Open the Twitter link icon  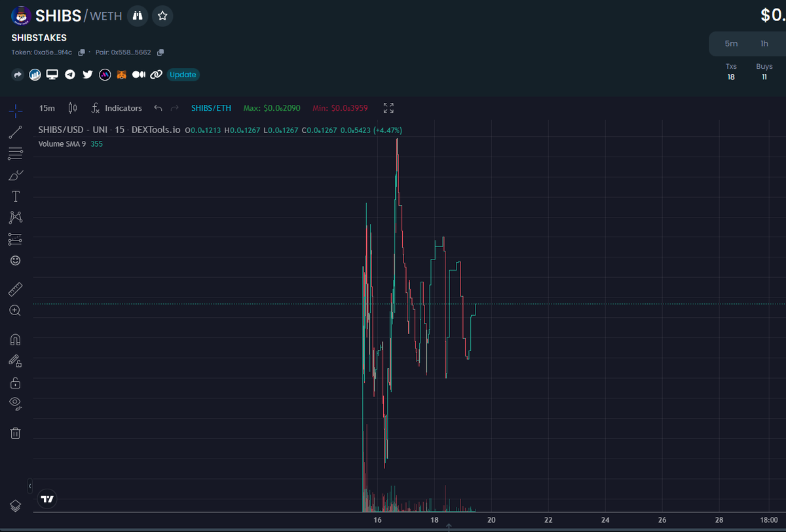click(x=87, y=75)
